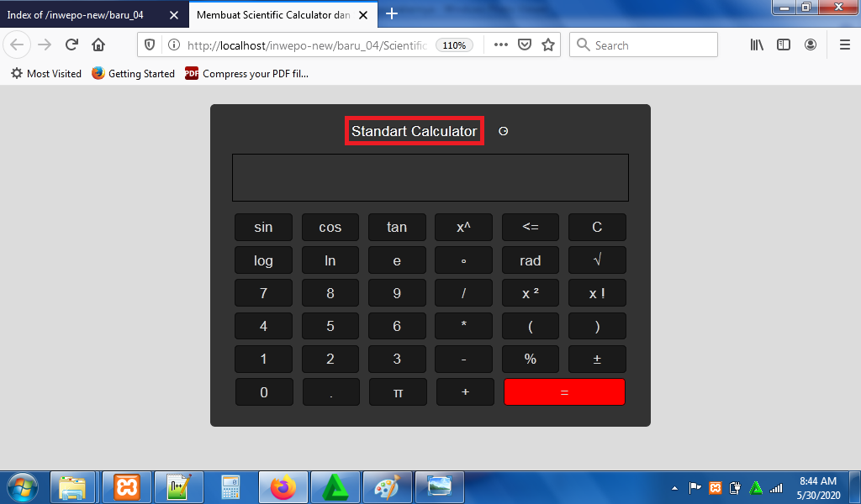Click the x^ power key
The width and height of the screenshot is (861, 504).
463,227
